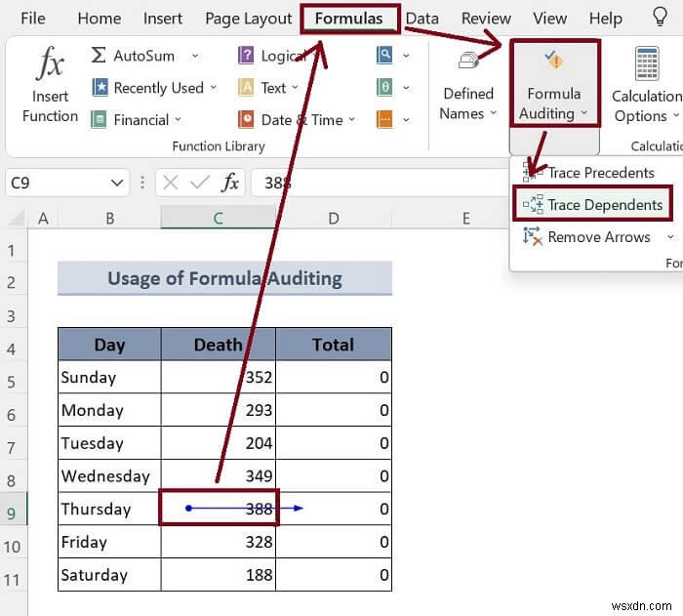Image resolution: width=683 pixels, height=616 pixels.
Task: Click the Cancel X in formula bar
Action: click(x=171, y=183)
